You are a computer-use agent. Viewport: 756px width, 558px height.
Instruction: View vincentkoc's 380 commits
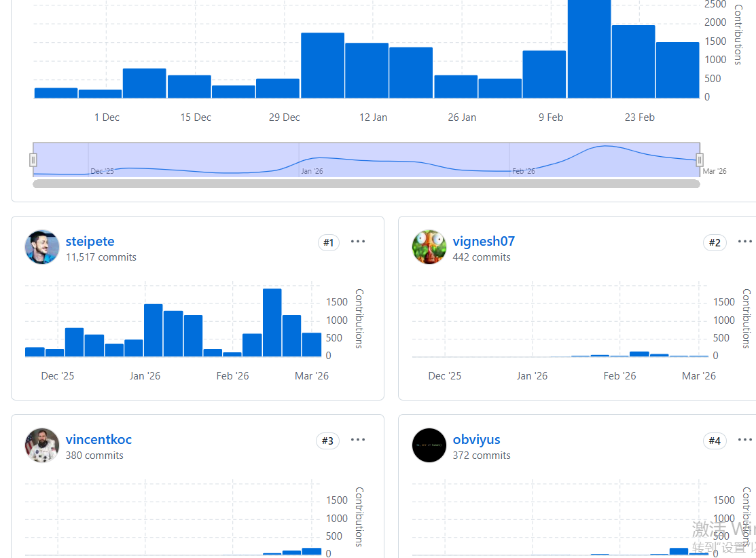[x=94, y=455]
